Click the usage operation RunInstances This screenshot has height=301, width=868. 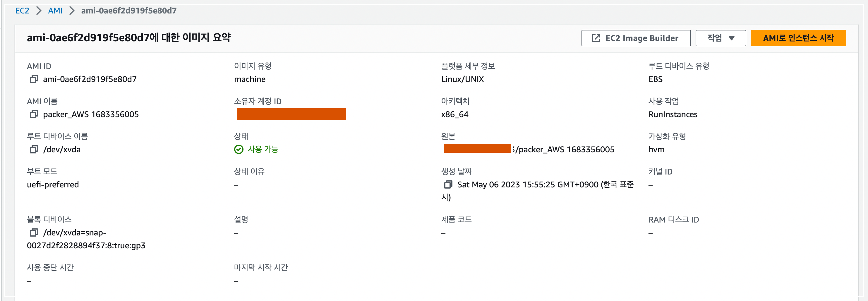[673, 114]
